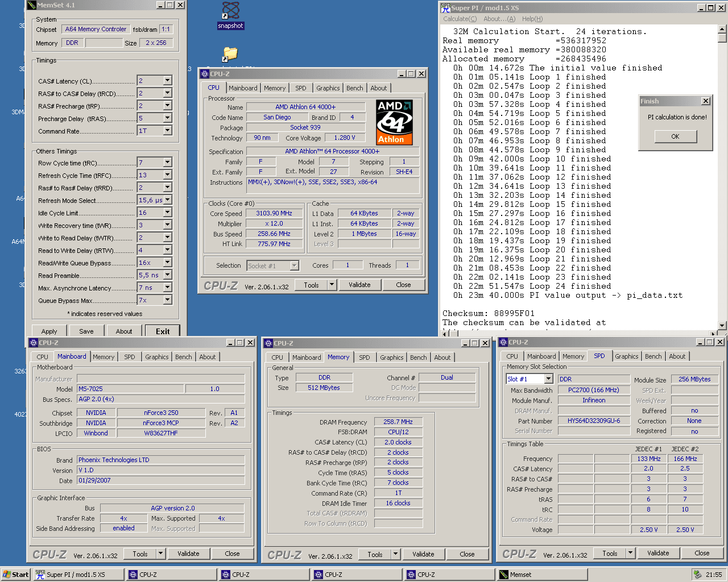Click the CPU-Z title icon in the SPD window
Viewport: 728px width, 582px height.
click(x=503, y=342)
